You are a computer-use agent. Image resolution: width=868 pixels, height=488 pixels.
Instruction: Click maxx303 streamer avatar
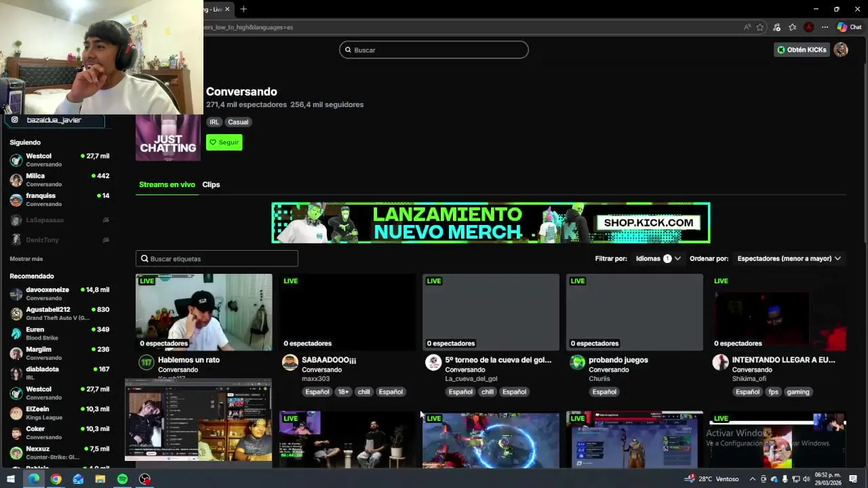[290, 362]
